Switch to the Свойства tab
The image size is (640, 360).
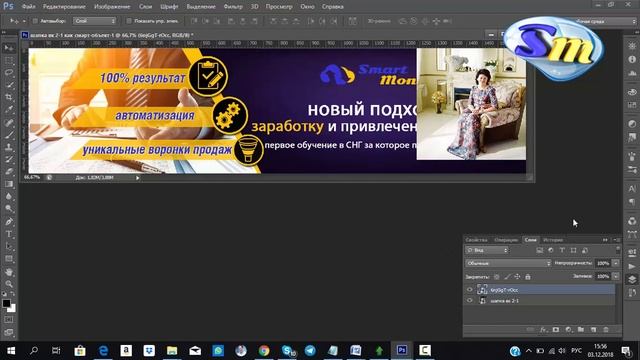tap(476, 240)
